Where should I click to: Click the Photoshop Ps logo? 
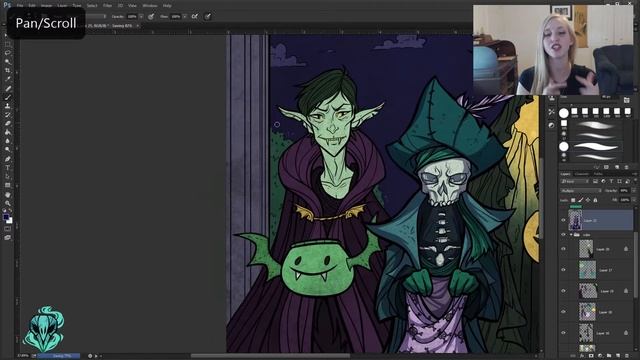coord(7,5)
